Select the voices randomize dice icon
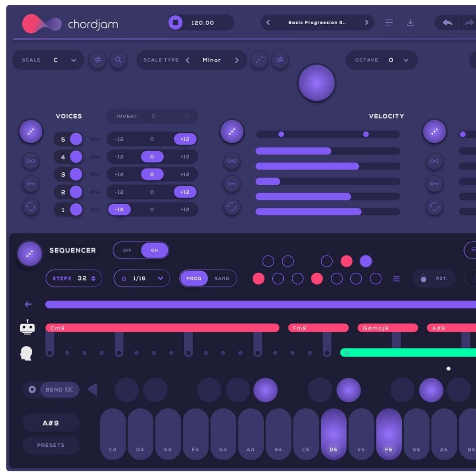476x476 pixels. coord(30,131)
